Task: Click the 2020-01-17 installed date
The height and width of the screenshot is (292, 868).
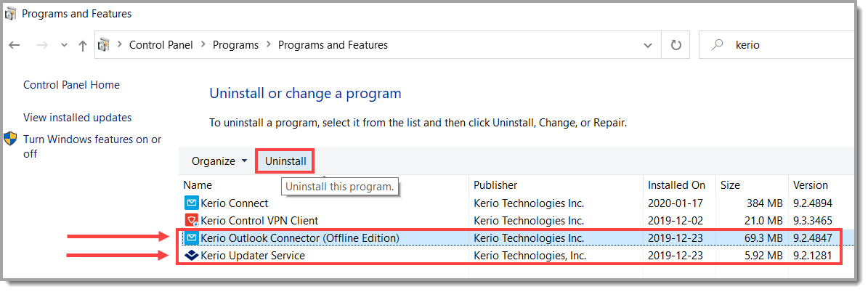Action: point(676,203)
